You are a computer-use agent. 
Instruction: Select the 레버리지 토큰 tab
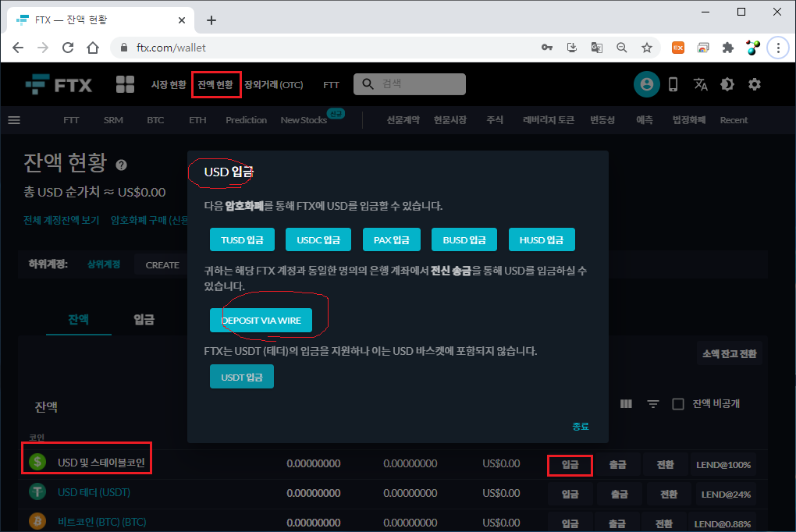click(549, 120)
